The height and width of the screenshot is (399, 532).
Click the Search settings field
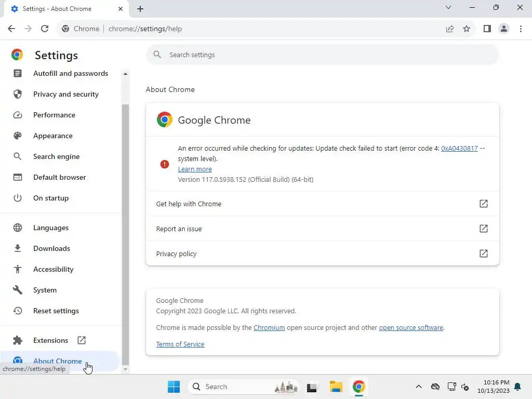pos(322,55)
